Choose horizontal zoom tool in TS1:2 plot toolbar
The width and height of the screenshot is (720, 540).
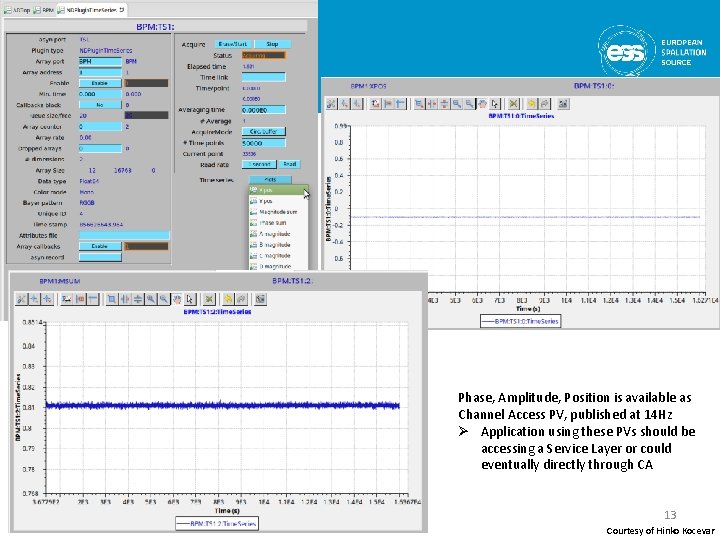[x=124, y=299]
